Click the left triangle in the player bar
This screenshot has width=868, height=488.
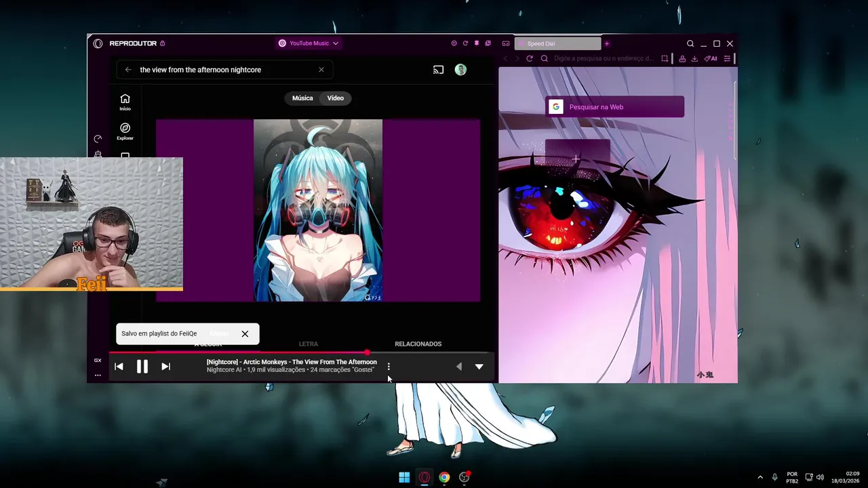pyautogui.click(x=459, y=367)
